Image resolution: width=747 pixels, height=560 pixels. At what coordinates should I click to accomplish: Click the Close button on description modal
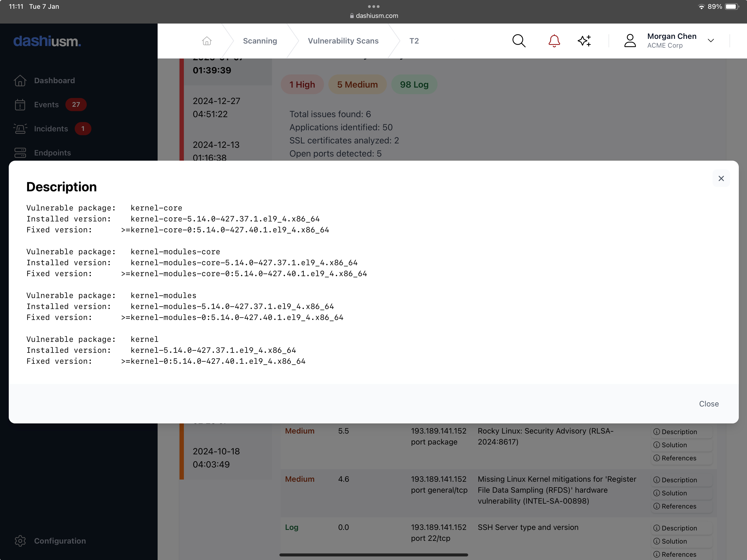(709, 403)
